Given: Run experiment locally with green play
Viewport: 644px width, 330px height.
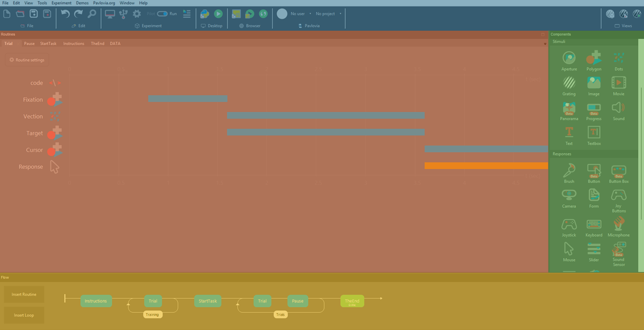Looking at the screenshot, I should point(218,14).
